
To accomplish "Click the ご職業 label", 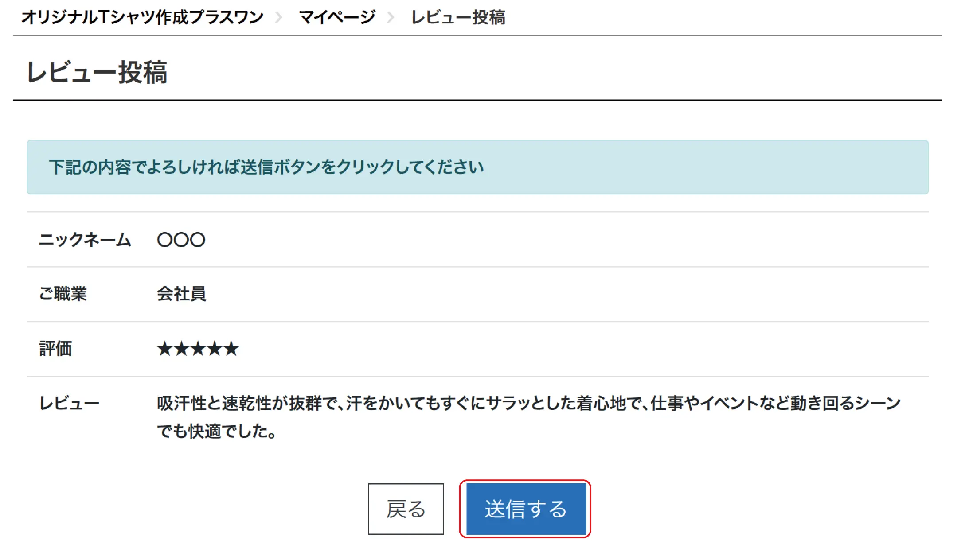I will [x=63, y=294].
